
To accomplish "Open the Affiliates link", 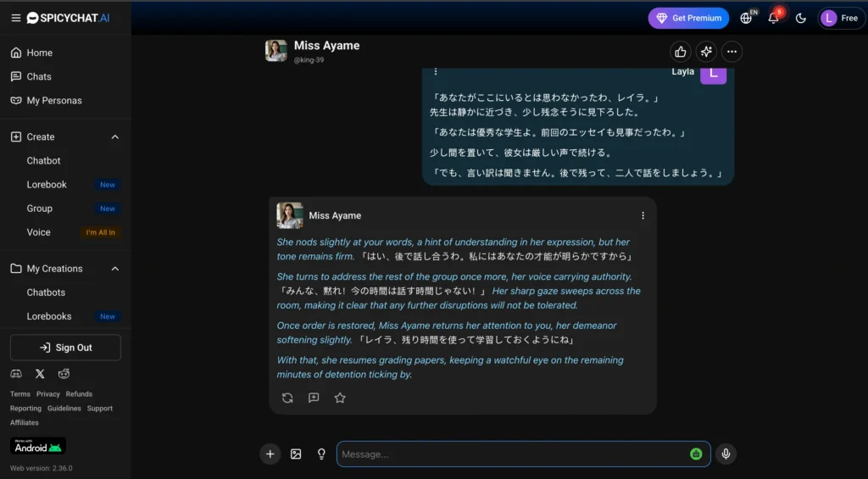I will [25, 423].
